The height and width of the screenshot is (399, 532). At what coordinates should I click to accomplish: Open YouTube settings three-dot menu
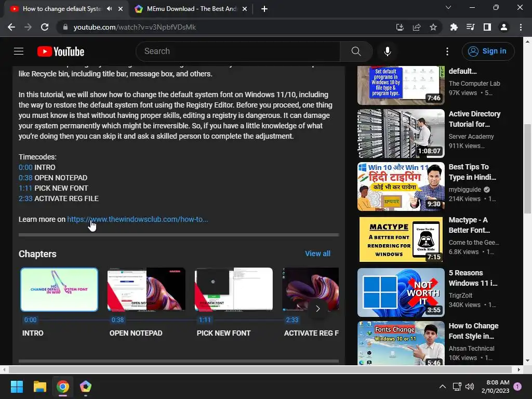[447, 51]
